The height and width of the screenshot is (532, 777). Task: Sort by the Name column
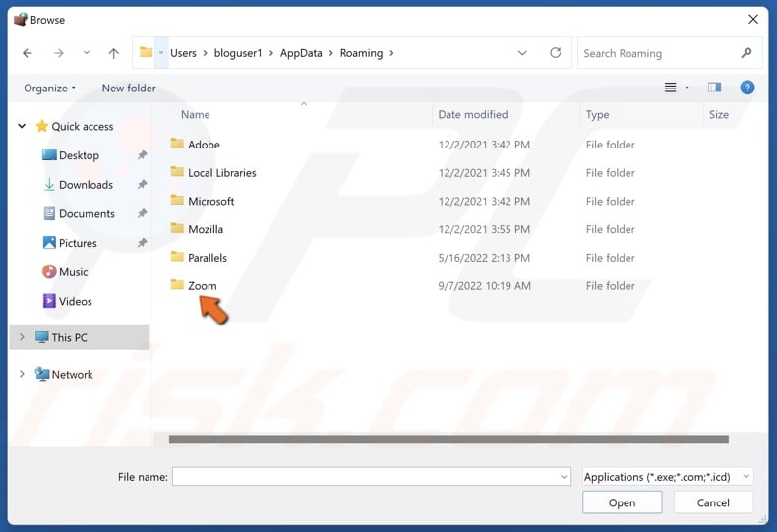pyautogui.click(x=196, y=114)
